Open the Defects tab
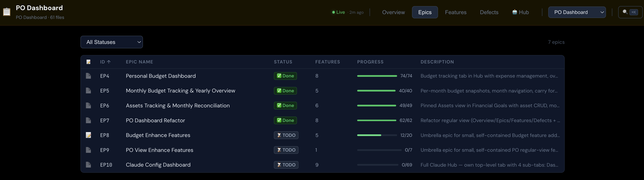Viewport: 644px width, 180px height. (x=489, y=12)
